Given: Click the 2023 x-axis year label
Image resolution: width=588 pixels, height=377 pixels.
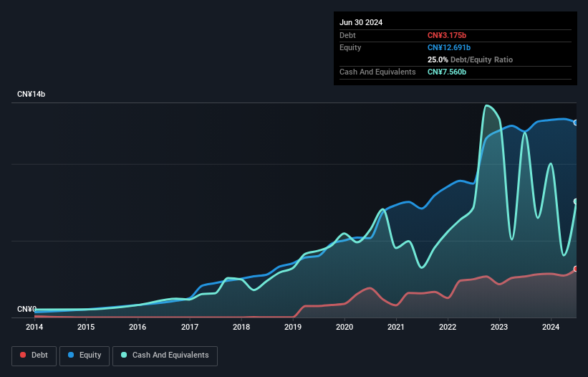Looking at the screenshot, I should coord(499,327).
